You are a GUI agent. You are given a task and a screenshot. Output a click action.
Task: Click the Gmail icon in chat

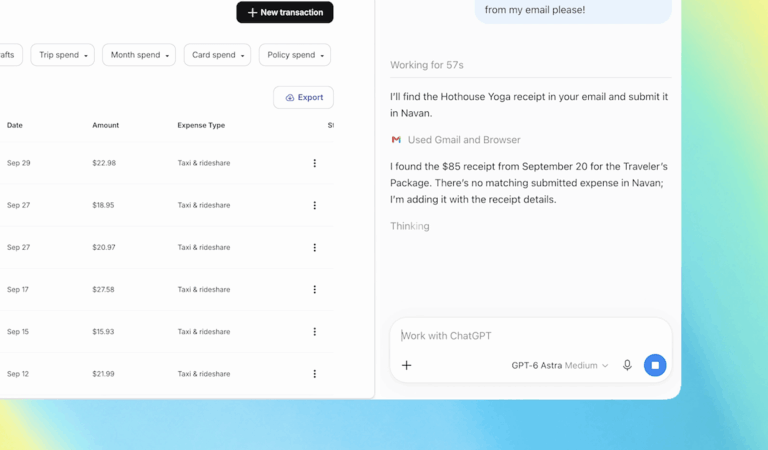click(x=396, y=140)
